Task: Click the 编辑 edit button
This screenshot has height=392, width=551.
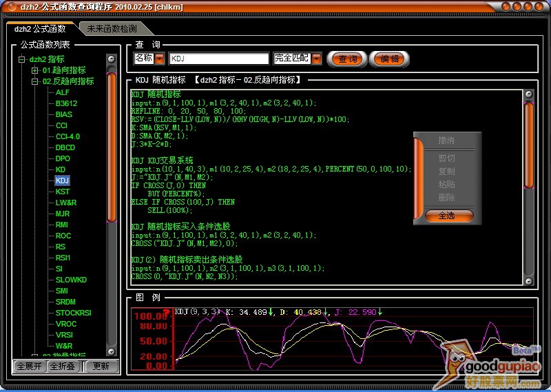Action: pyautogui.click(x=389, y=59)
